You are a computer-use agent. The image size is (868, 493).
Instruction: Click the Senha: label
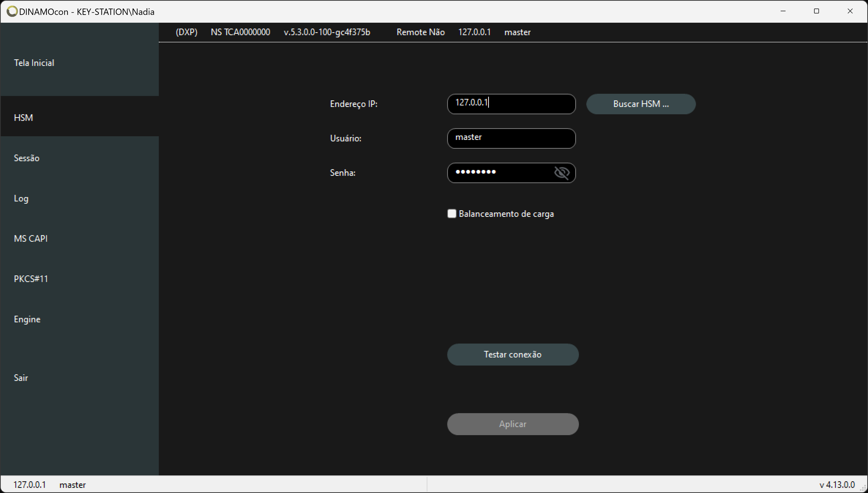[x=342, y=173]
